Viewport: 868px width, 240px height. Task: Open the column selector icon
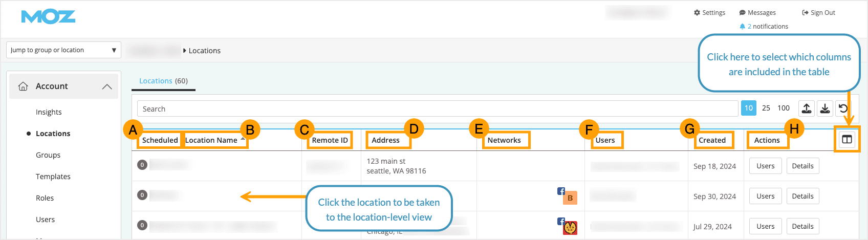coord(847,140)
